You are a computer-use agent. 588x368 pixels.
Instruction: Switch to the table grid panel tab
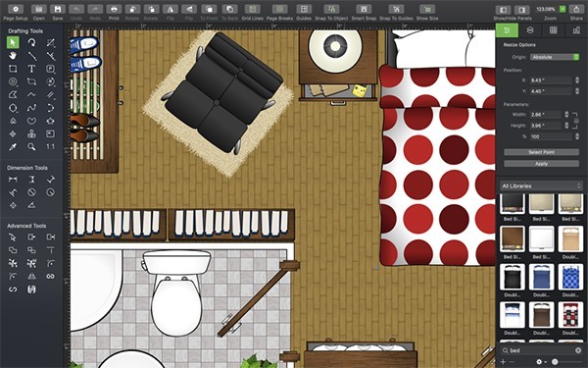553,30
